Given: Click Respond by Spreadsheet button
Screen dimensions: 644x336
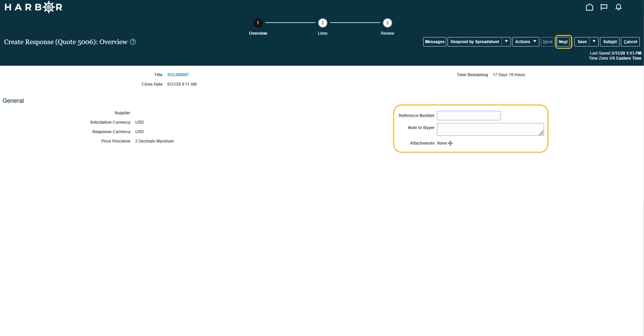Looking at the screenshot, I should pos(475,42).
